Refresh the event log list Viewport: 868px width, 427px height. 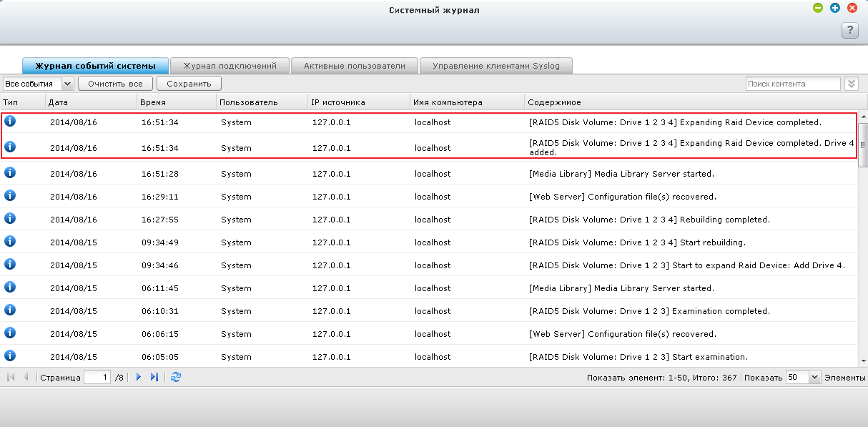(x=176, y=377)
